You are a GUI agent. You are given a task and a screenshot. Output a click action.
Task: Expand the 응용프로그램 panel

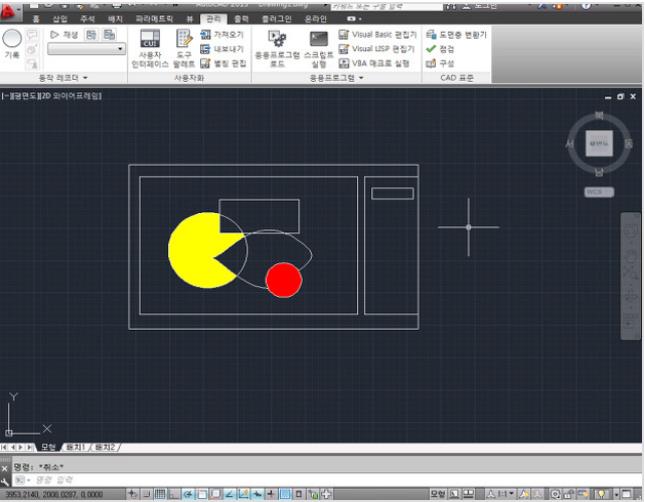(x=336, y=78)
